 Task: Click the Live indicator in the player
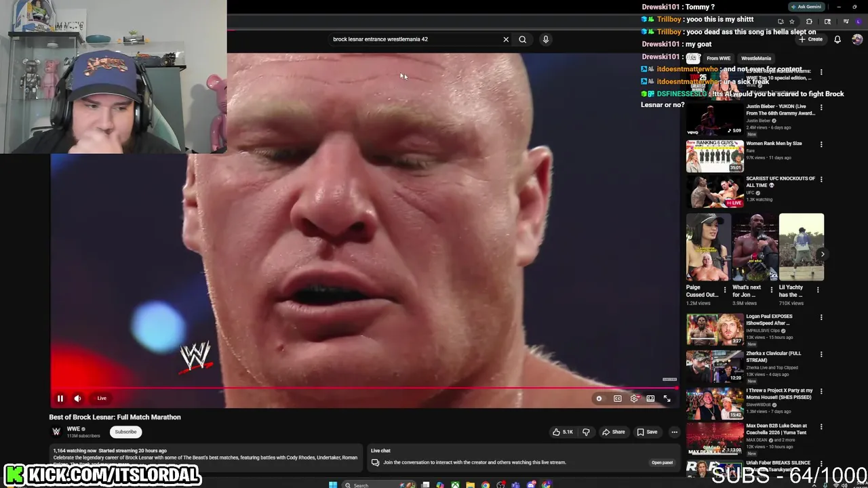pyautogui.click(x=102, y=399)
